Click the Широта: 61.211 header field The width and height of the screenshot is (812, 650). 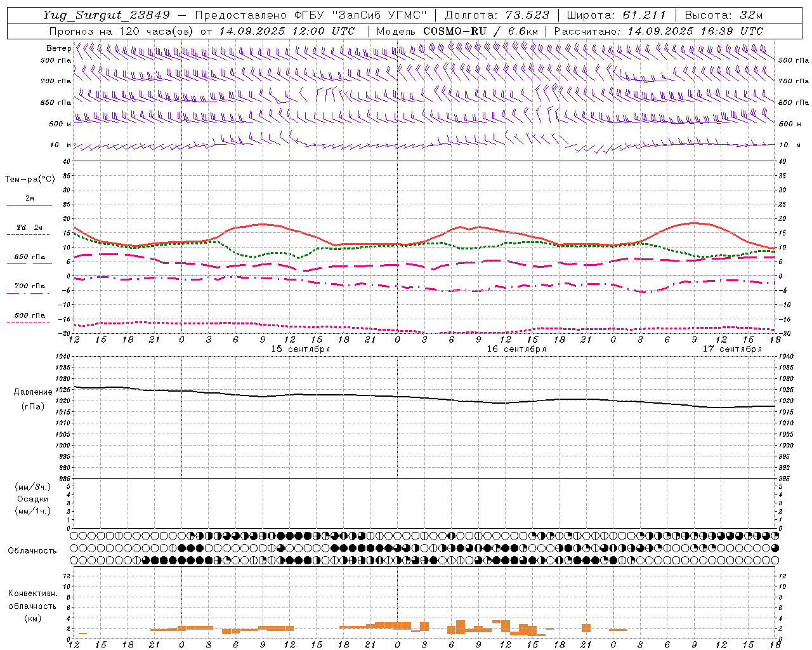[x=616, y=15]
